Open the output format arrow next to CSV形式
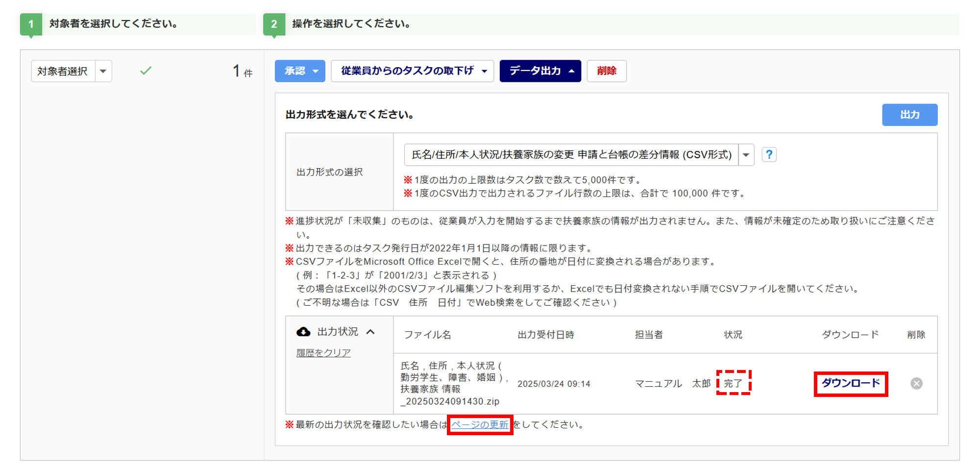The image size is (980, 470). [746, 155]
